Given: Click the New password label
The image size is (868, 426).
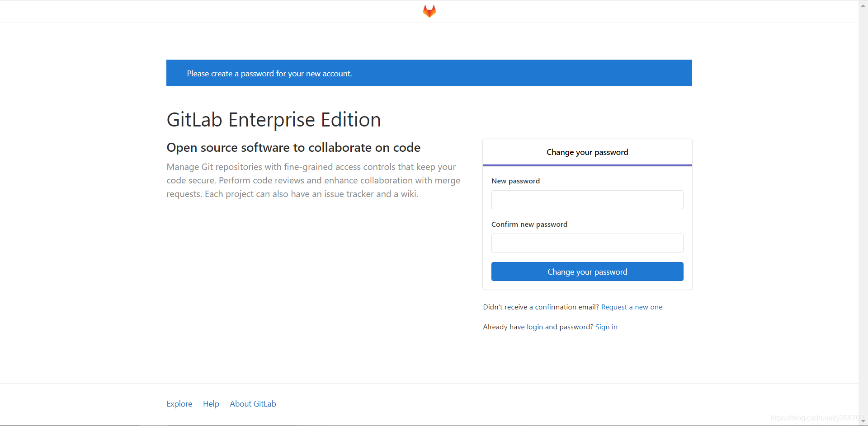Looking at the screenshot, I should (515, 181).
